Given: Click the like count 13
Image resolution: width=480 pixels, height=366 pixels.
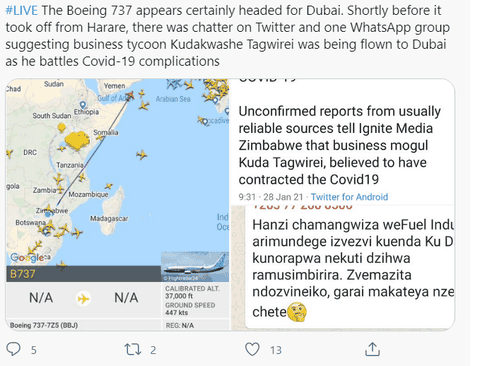Looking at the screenshot, I should [x=276, y=350].
